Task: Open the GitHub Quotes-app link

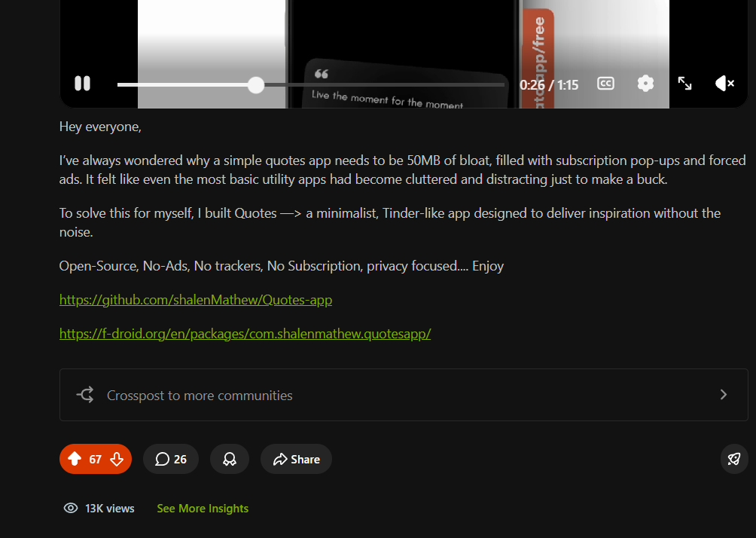Action: click(x=196, y=300)
